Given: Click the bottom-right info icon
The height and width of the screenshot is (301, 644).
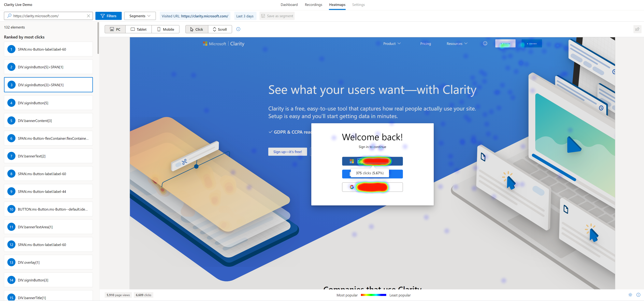Looking at the screenshot, I should 638,295.
